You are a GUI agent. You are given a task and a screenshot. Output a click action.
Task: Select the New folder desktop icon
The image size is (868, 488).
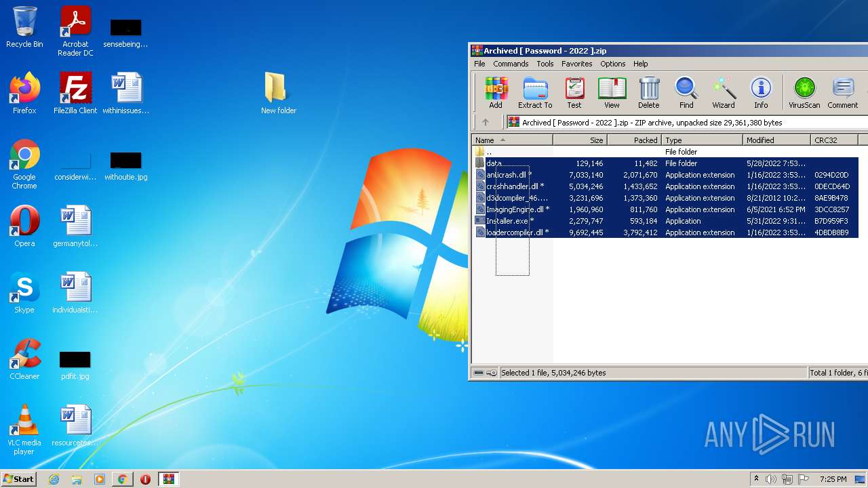279,94
